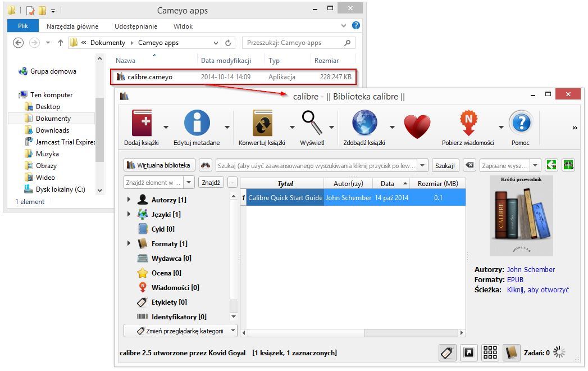Open the Widok ribbon tab

(x=183, y=26)
